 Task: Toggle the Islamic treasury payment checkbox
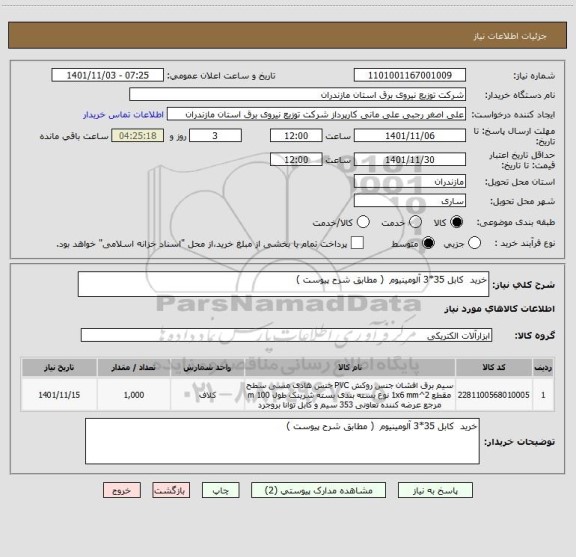click(357, 243)
